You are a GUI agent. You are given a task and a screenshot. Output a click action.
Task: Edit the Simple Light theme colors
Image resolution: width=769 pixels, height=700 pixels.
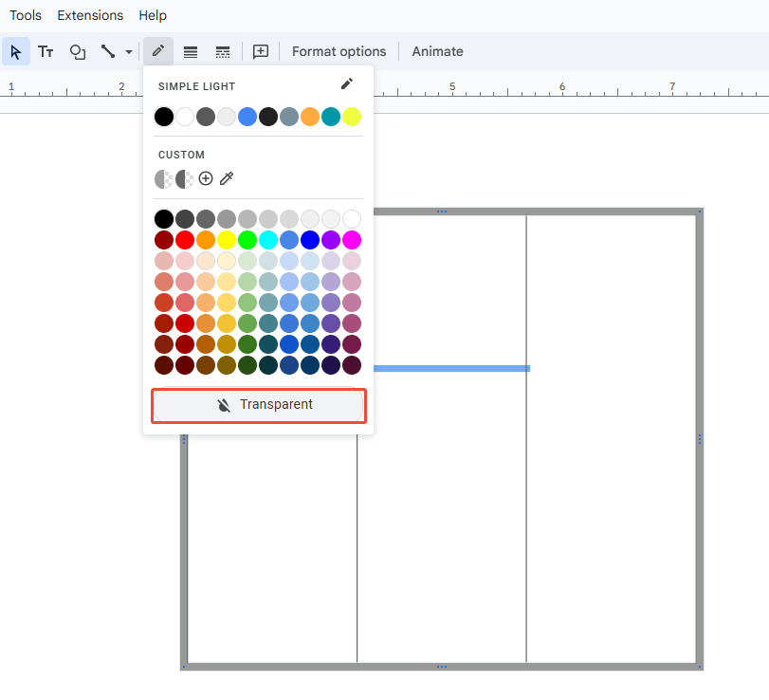click(347, 84)
